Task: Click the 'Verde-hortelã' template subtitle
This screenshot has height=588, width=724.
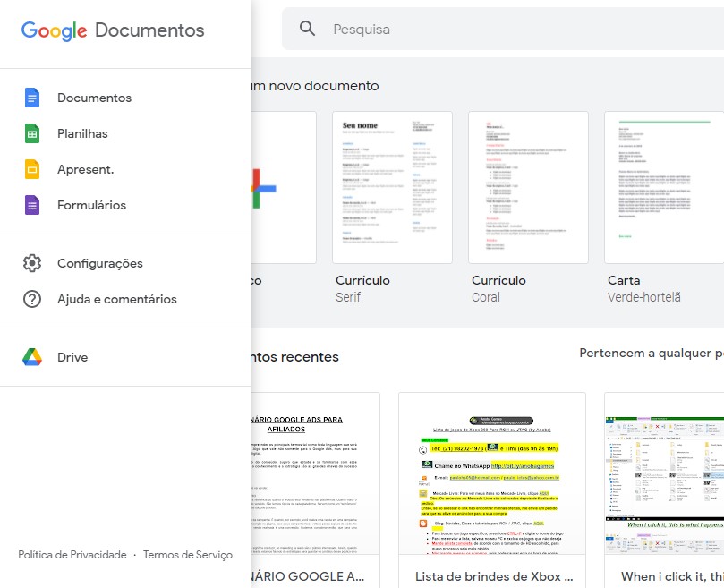Action: click(644, 297)
